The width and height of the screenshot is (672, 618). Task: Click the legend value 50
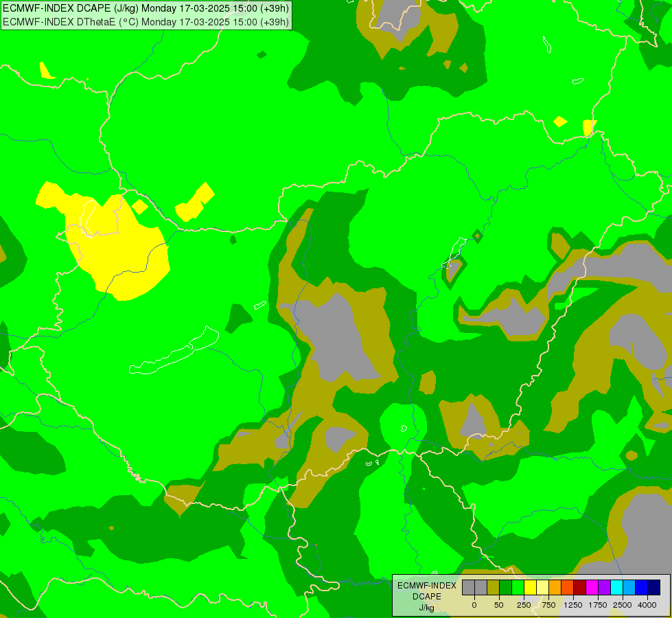coord(499,605)
